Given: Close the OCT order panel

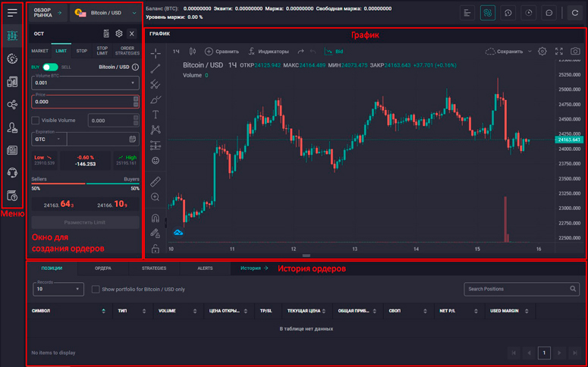Looking at the screenshot, I should click(x=131, y=33).
